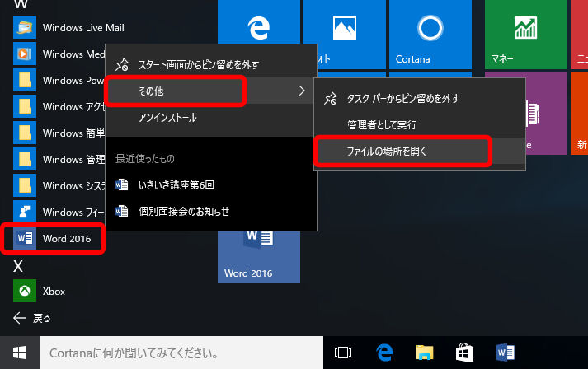Choose 管理者として実行
This screenshot has width=588, height=369.
[420, 124]
